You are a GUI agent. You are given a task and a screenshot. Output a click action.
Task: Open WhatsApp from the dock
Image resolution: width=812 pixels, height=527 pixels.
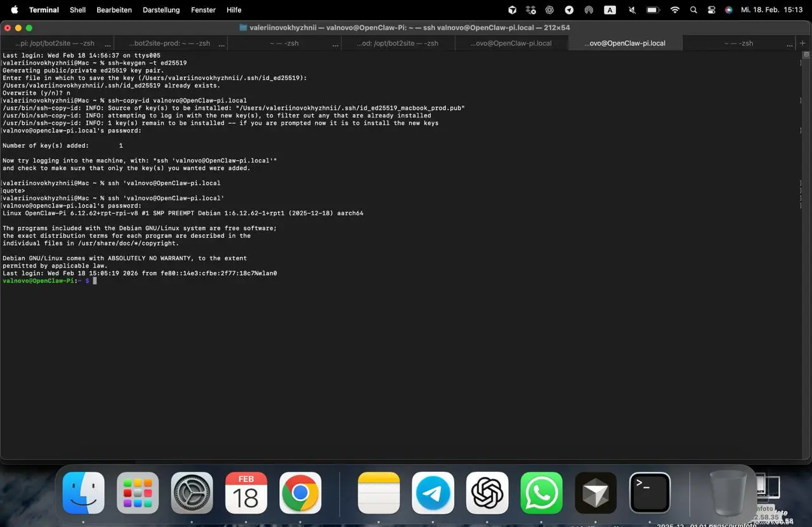point(542,493)
